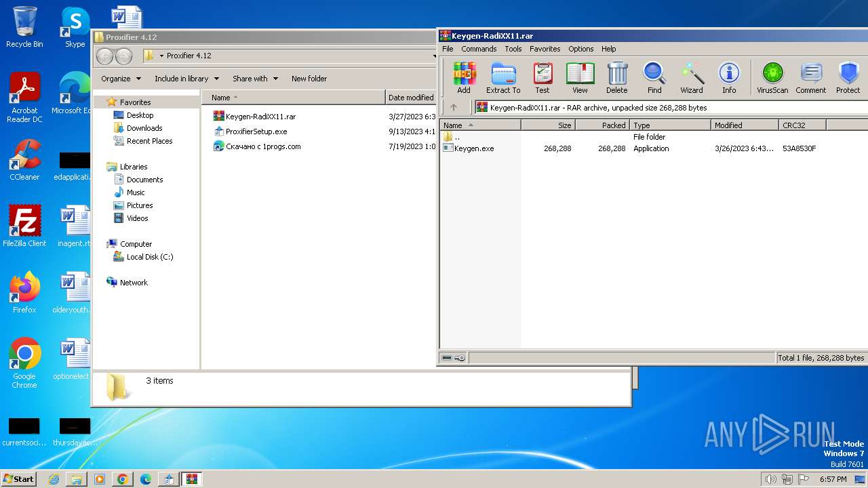
Task: Click the Proxifier 4.12 address breadcrumb
Action: coord(189,56)
